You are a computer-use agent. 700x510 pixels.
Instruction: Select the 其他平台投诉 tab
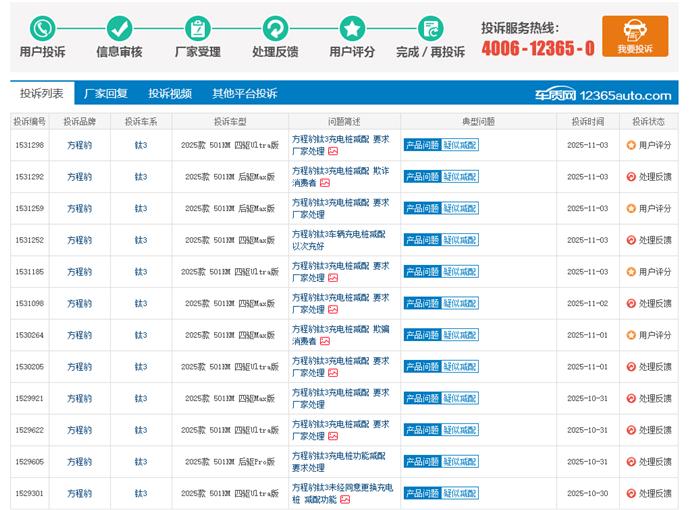(244, 94)
